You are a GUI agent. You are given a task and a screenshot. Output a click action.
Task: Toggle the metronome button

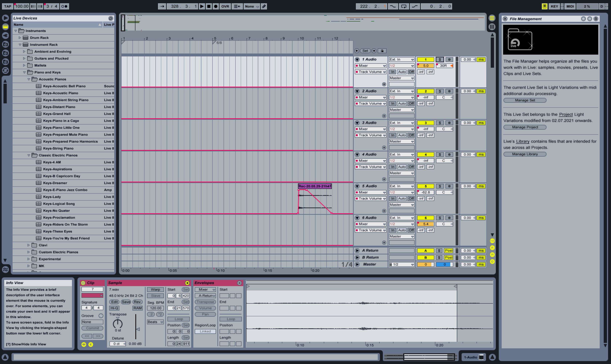(64, 6)
